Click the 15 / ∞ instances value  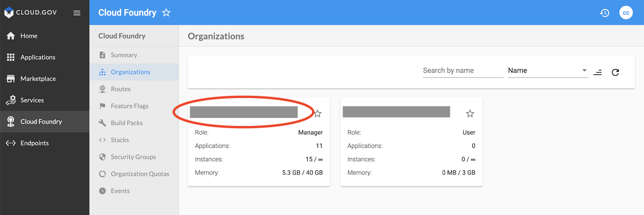[314, 159]
